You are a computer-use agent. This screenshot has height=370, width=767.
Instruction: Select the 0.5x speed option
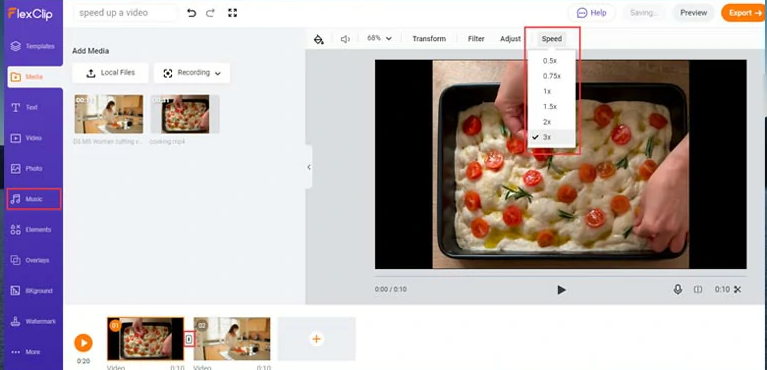point(551,61)
